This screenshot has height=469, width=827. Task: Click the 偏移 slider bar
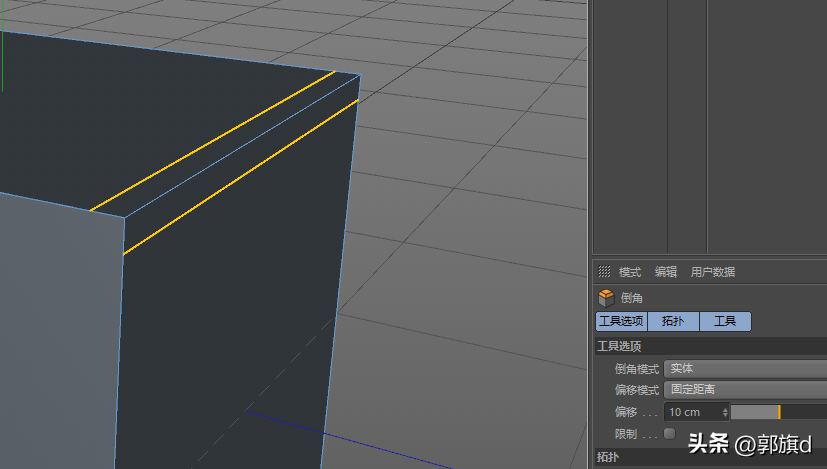[x=778, y=412]
